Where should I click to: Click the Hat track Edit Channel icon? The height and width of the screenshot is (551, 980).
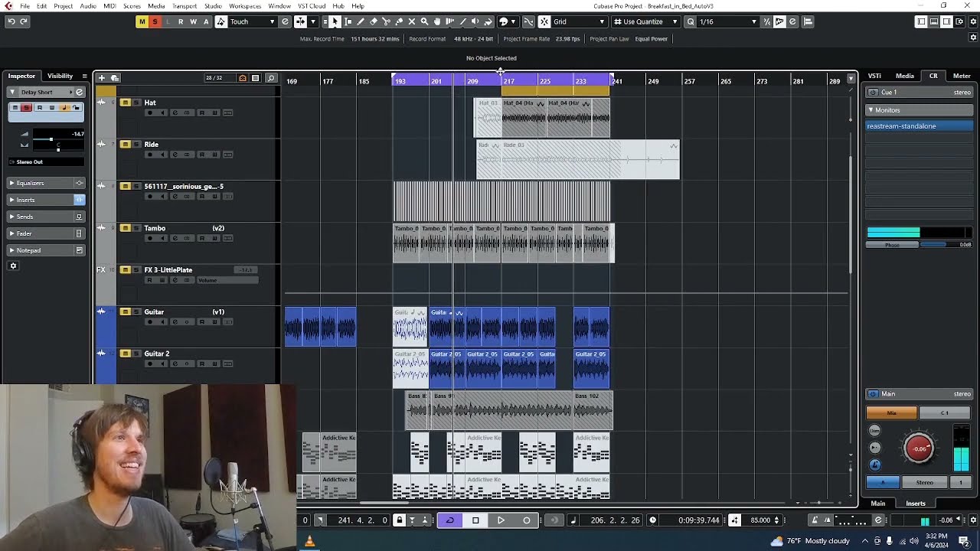(x=175, y=112)
